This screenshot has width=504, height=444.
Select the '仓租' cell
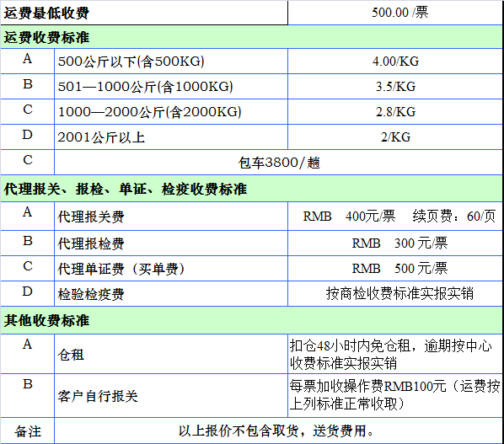click(x=171, y=354)
